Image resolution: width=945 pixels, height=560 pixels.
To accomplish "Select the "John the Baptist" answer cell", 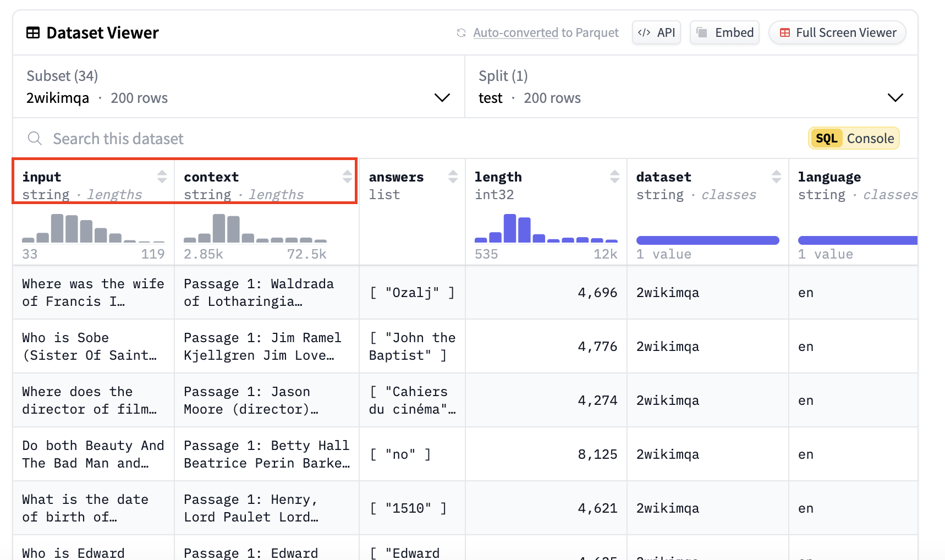I will 412,347.
